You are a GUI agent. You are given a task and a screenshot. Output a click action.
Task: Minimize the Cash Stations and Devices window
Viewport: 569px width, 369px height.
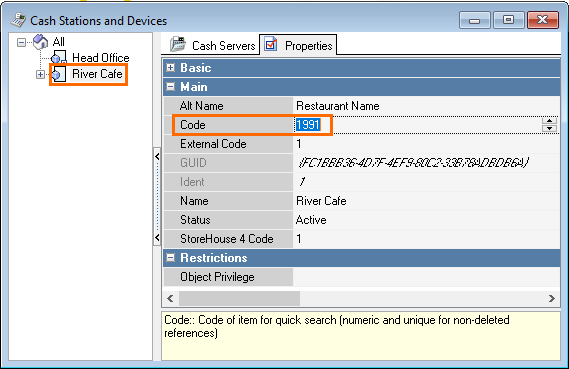[475, 20]
